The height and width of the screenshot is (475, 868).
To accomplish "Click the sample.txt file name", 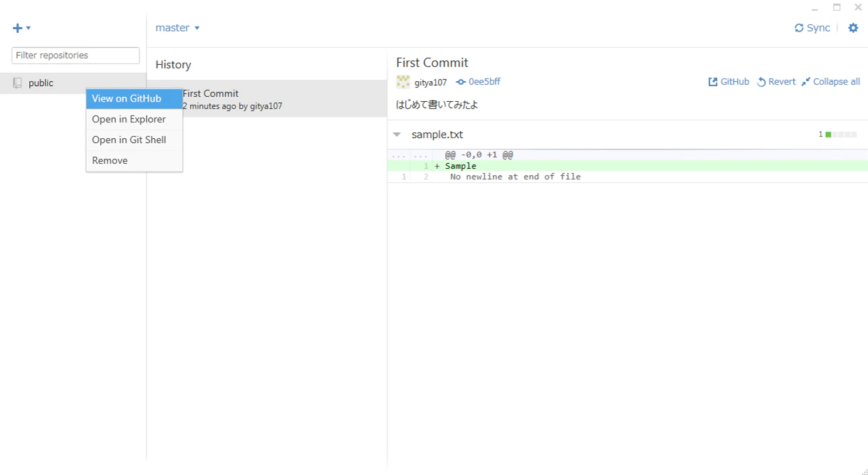I will [437, 135].
